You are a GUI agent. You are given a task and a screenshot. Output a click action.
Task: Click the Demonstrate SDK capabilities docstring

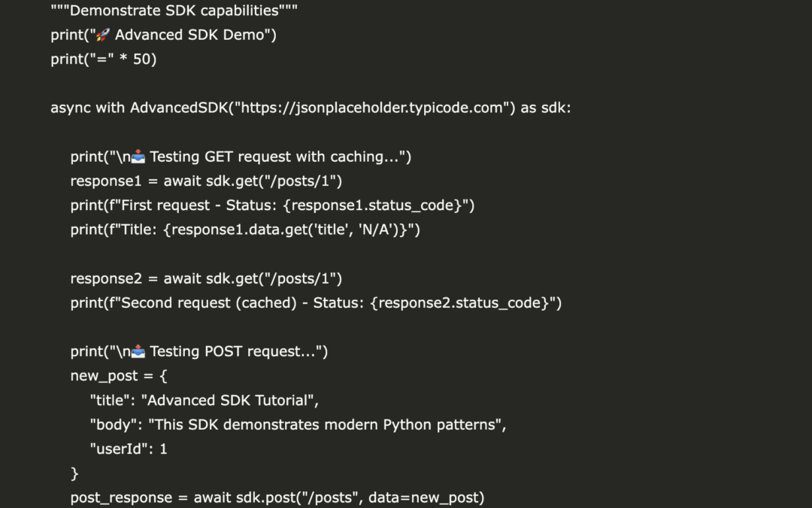[174, 11]
